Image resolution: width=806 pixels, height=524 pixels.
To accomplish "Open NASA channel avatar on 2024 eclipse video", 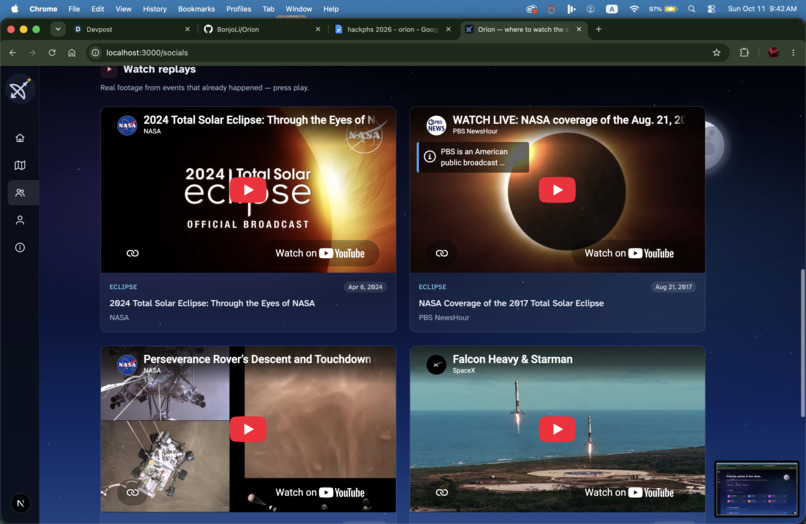I will pyautogui.click(x=127, y=125).
